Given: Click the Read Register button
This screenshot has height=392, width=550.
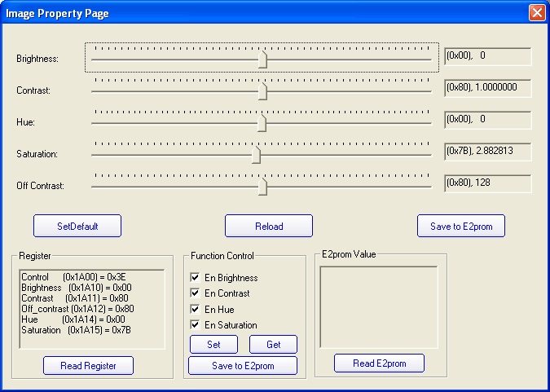Looking at the screenshot, I should (88, 366).
